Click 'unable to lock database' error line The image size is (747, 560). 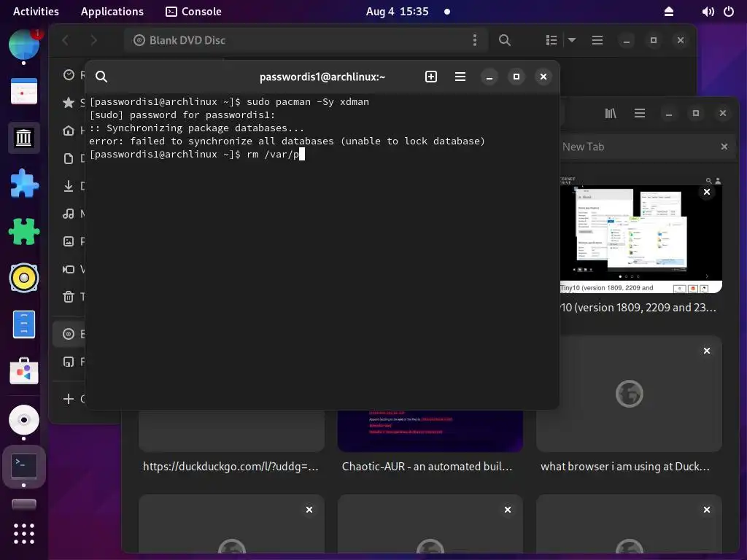pos(287,141)
